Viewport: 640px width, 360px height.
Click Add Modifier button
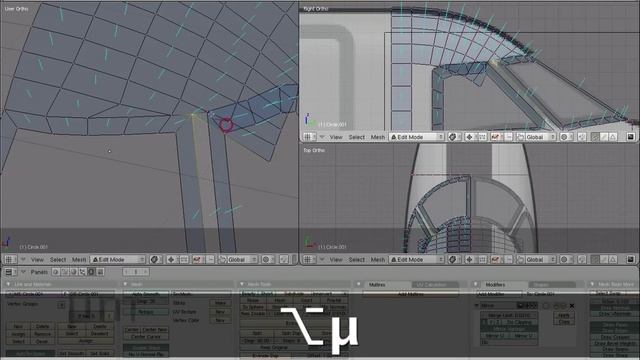[x=499, y=294]
